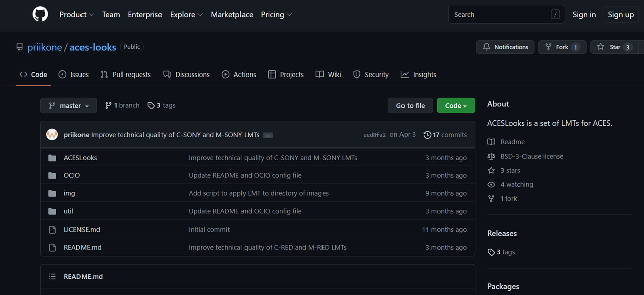Image resolution: width=644 pixels, height=295 pixels.
Task: Open the green Code dropdown
Action: click(456, 105)
